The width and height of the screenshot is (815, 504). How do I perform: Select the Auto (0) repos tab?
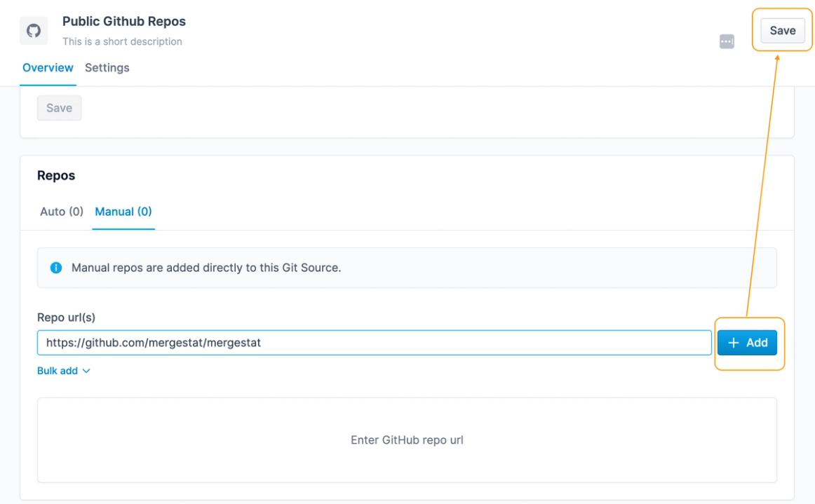[61, 212]
